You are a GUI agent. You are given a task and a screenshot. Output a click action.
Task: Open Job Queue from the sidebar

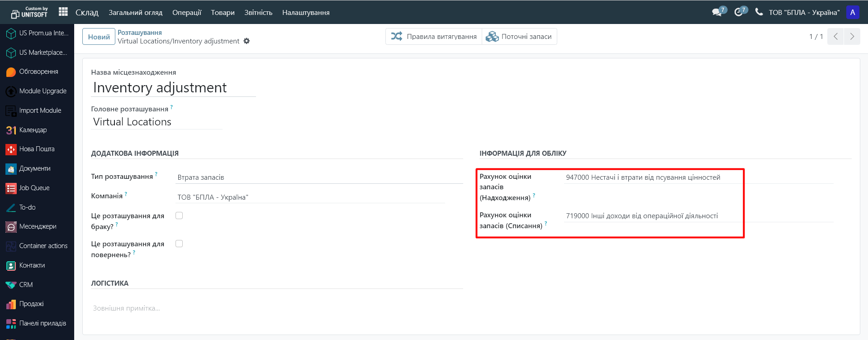coord(34,188)
